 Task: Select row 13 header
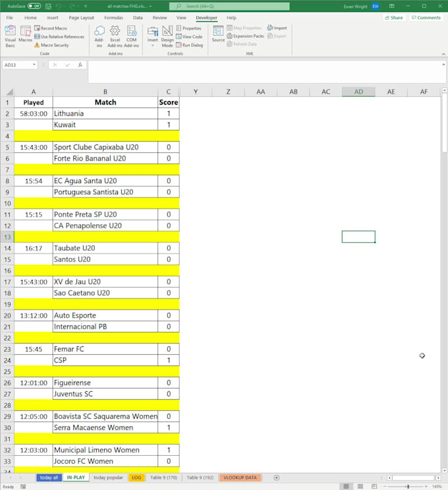(x=7, y=237)
